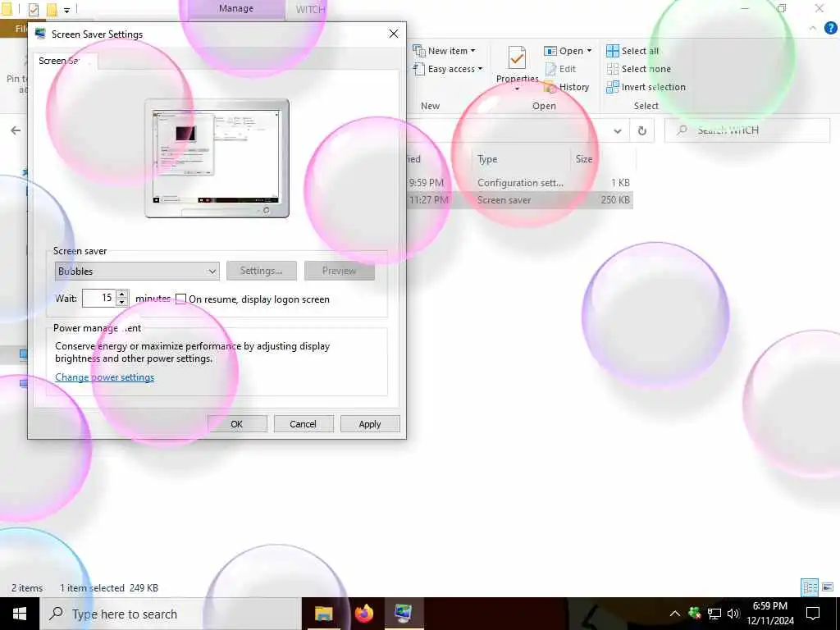The width and height of the screenshot is (840, 630).
Task: Click inside the Wait minutes field
Action: pyautogui.click(x=98, y=298)
